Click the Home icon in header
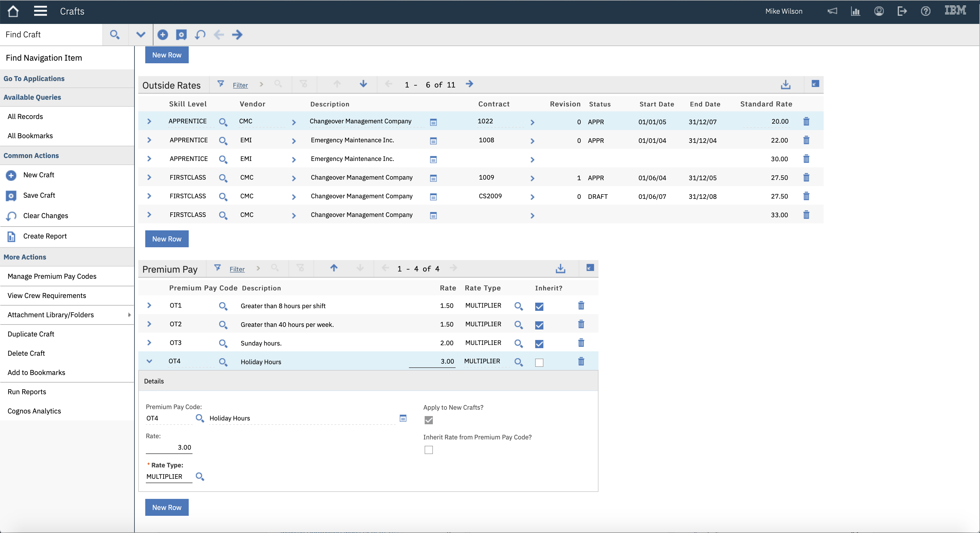 (13, 11)
